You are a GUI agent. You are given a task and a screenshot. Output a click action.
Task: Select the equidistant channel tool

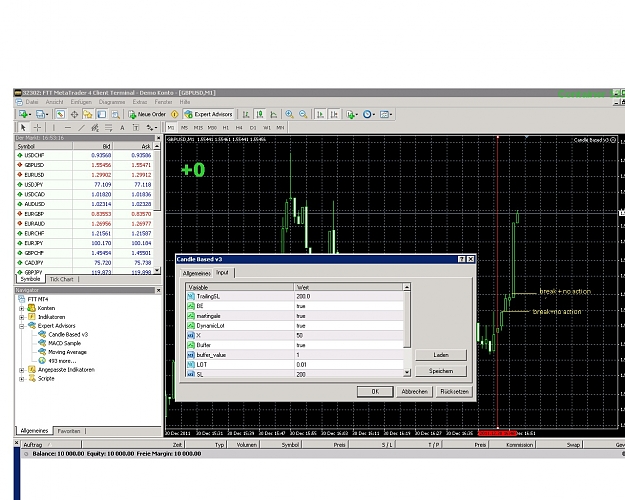click(x=95, y=128)
